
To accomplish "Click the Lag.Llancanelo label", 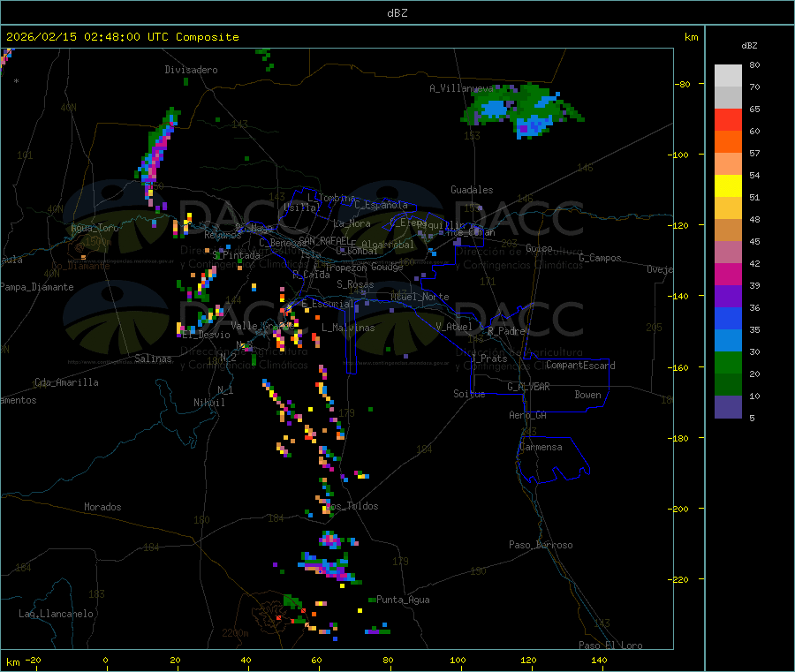I will 56,614.
